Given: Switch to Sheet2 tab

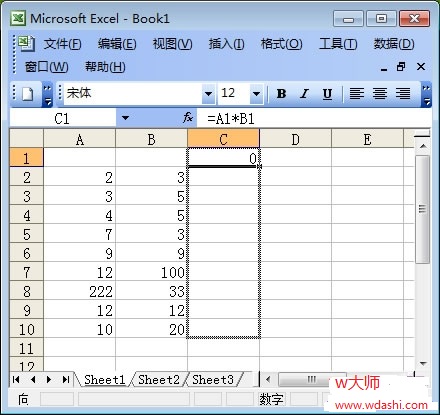Looking at the screenshot, I should [x=159, y=380].
